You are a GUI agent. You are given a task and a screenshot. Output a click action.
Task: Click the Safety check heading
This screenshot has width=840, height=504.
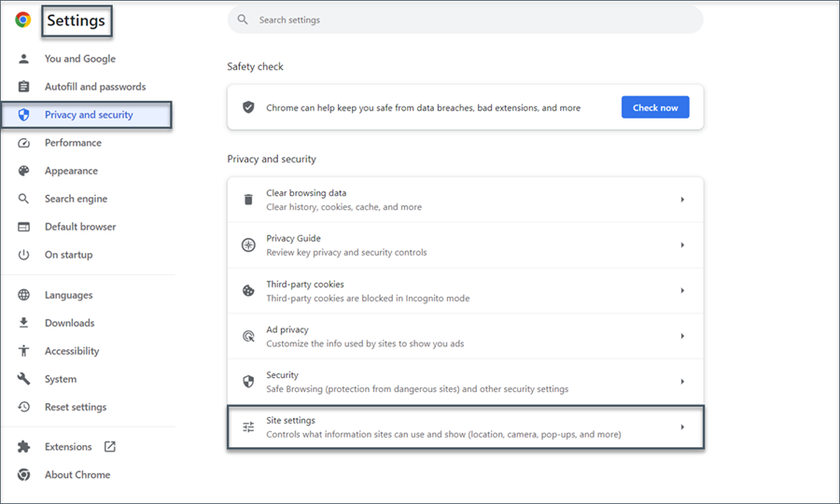tap(255, 66)
